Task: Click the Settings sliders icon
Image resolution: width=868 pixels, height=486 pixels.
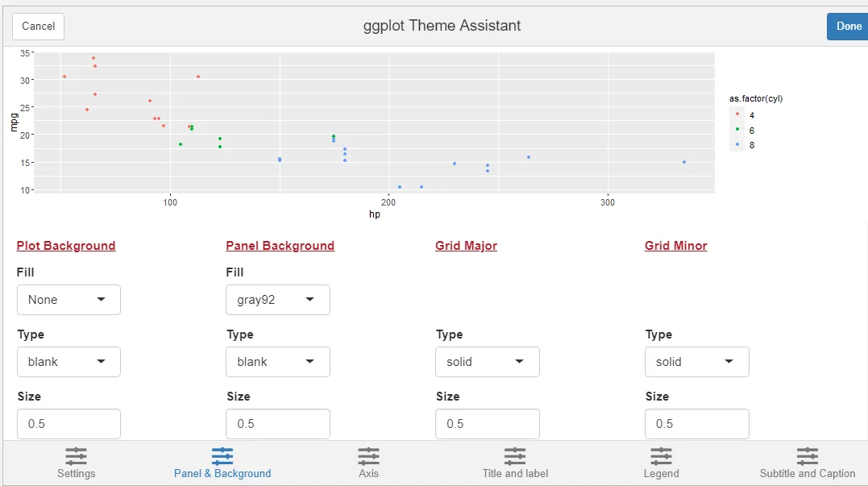Action: (x=76, y=456)
